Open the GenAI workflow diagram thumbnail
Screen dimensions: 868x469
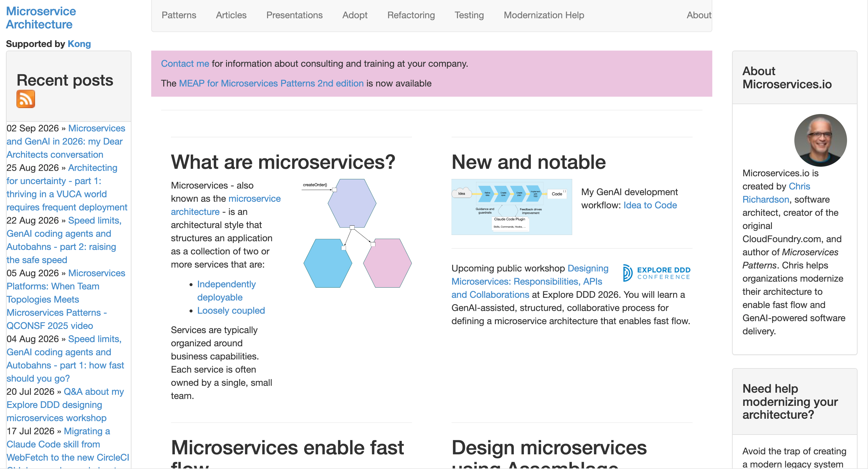pyautogui.click(x=511, y=207)
